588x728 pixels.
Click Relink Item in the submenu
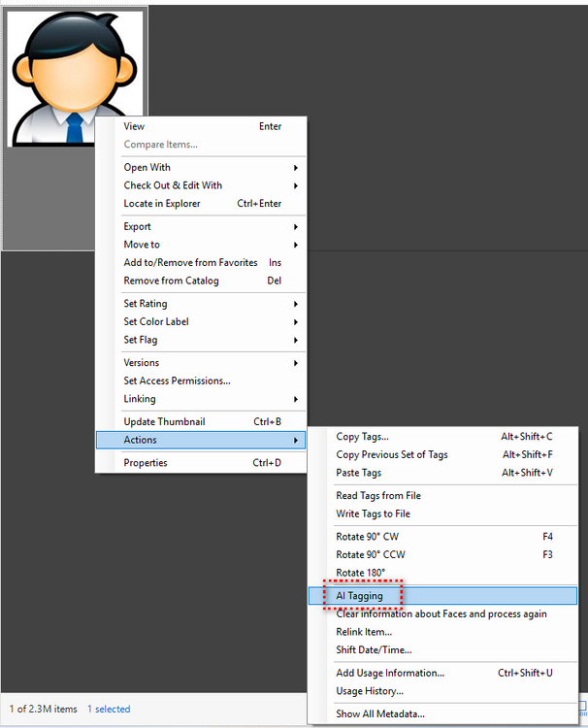click(x=364, y=632)
